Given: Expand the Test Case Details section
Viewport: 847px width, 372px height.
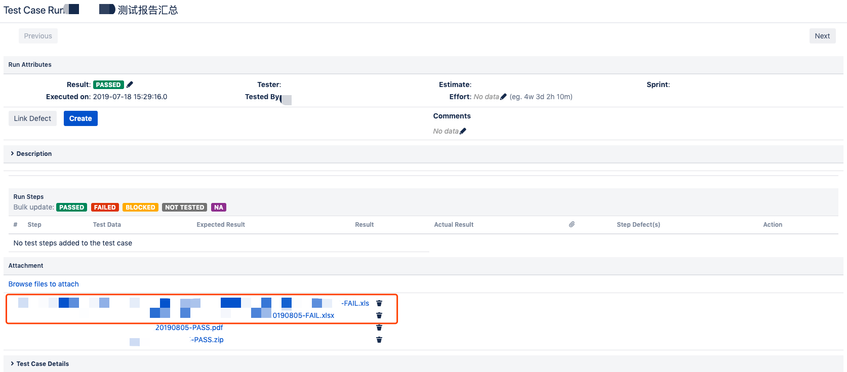Looking at the screenshot, I should (x=39, y=363).
